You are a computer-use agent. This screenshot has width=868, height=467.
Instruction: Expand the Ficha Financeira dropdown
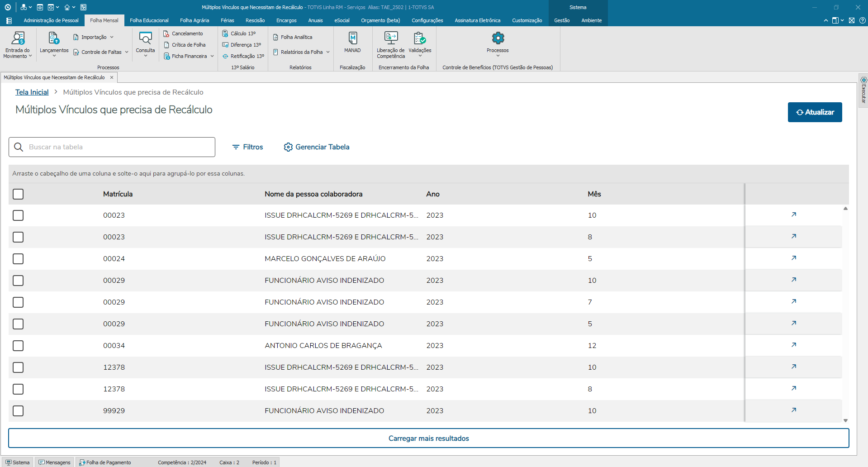pyautogui.click(x=212, y=56)
